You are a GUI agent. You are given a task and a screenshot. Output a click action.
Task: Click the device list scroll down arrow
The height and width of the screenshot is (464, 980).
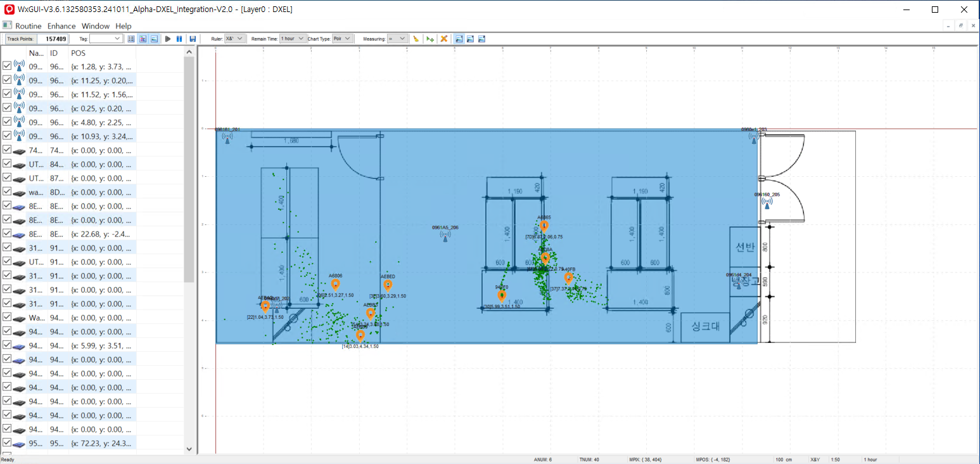click(x=189, y=449)
